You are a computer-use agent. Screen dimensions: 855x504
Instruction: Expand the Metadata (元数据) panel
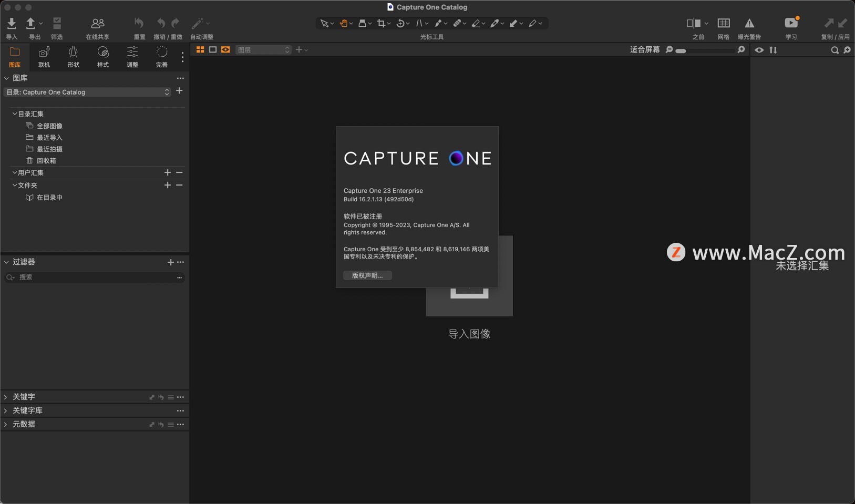pos(6,424)
